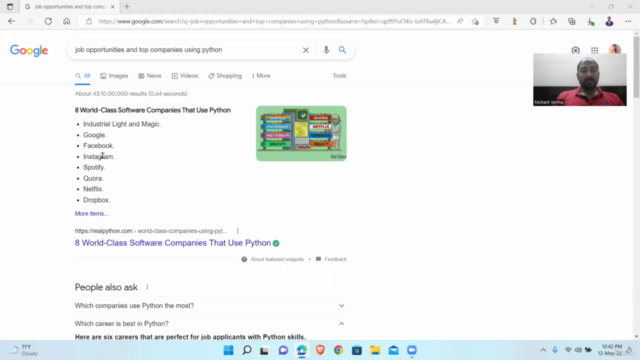
Task: Open the Google apps grid
Action: 594,50
